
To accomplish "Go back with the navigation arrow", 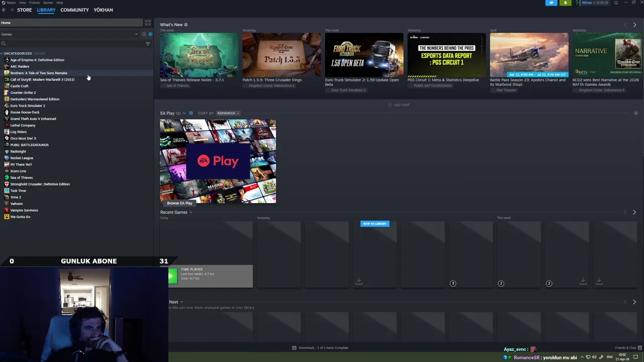I will click(x=4, y=10).
